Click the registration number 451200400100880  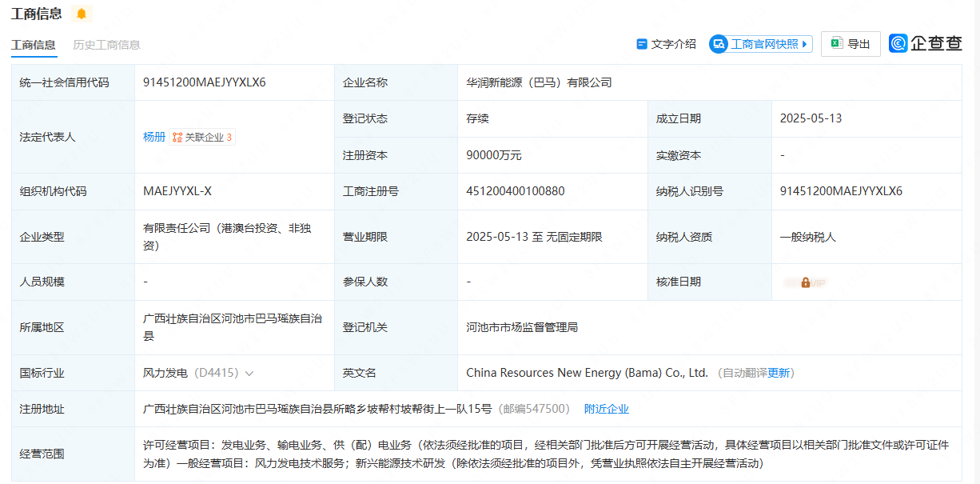pos(515,191)
